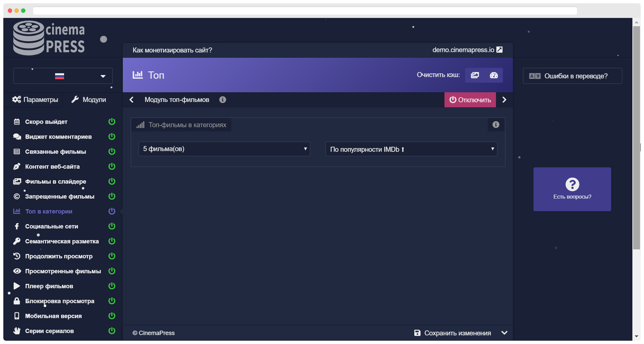Open the Как монетизировать сайт? link
Image resolution: width=644 pixels, height=344 pixels.
172,50
